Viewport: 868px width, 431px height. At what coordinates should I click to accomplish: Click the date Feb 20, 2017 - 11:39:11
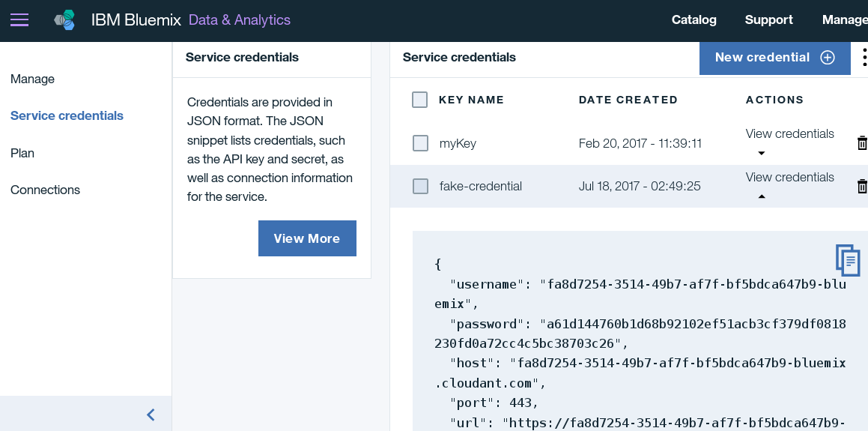[640, 143]
